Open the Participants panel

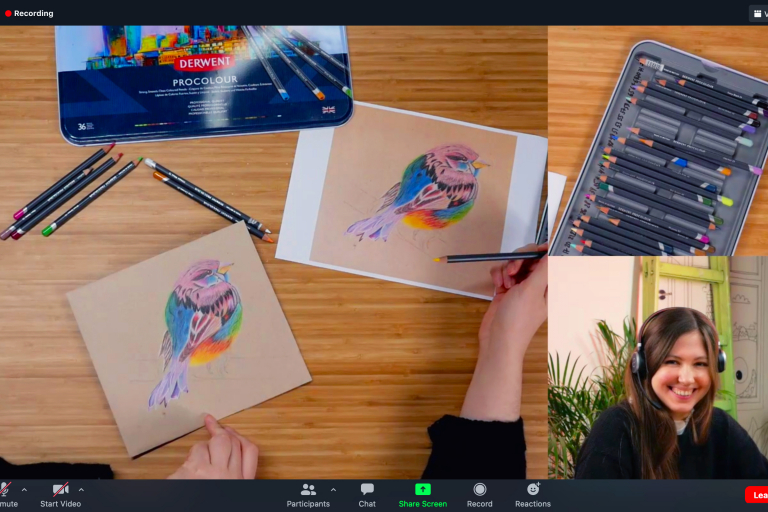click(308, 494)
